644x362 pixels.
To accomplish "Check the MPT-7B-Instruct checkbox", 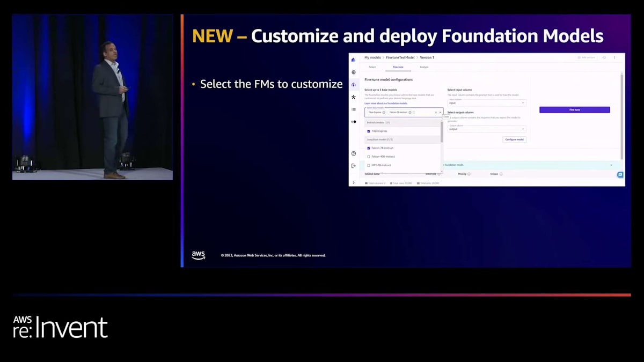I will pos(369,165).
